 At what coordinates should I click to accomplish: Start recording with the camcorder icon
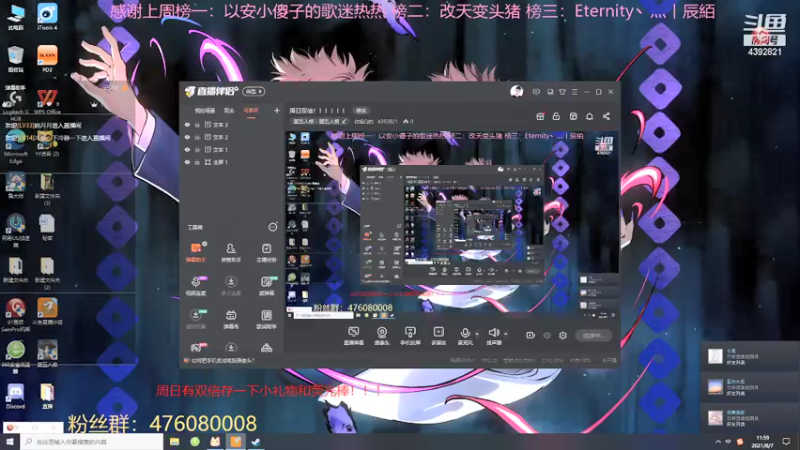click(x=530, y=336)
